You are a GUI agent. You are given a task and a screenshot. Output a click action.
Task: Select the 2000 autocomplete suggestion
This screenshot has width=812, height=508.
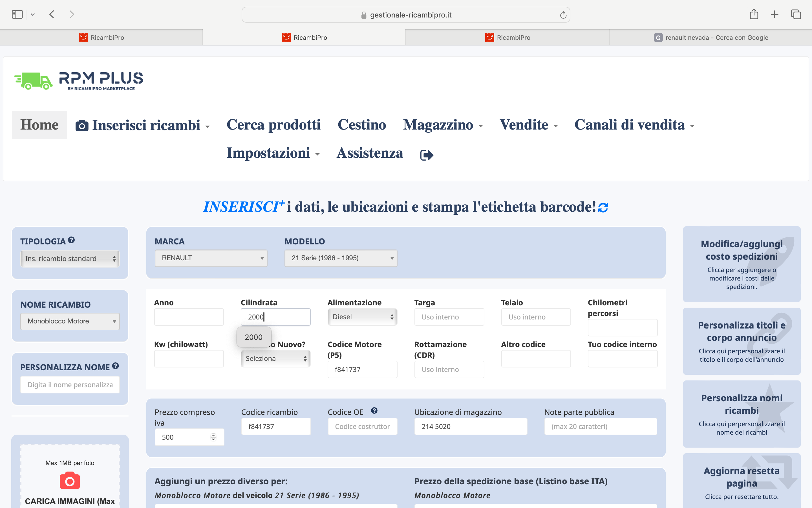254,337
